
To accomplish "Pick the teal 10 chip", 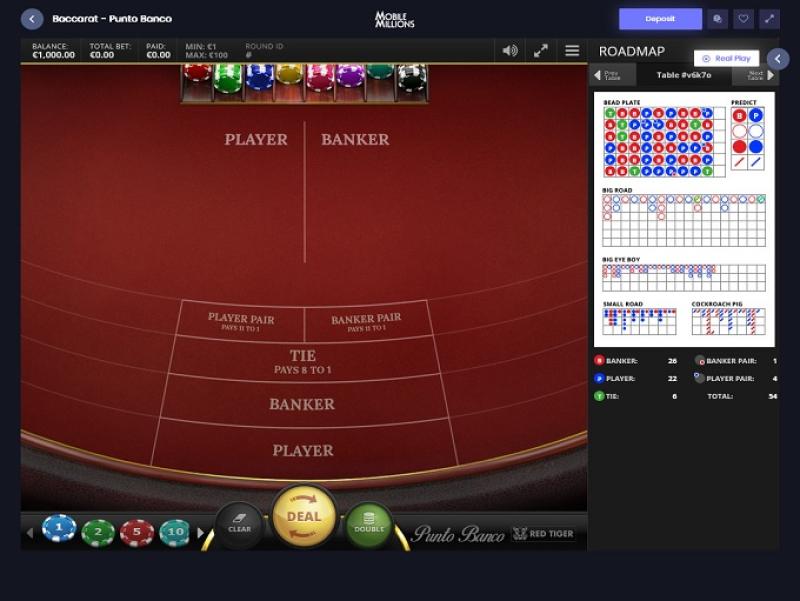I will click(175, 532).
